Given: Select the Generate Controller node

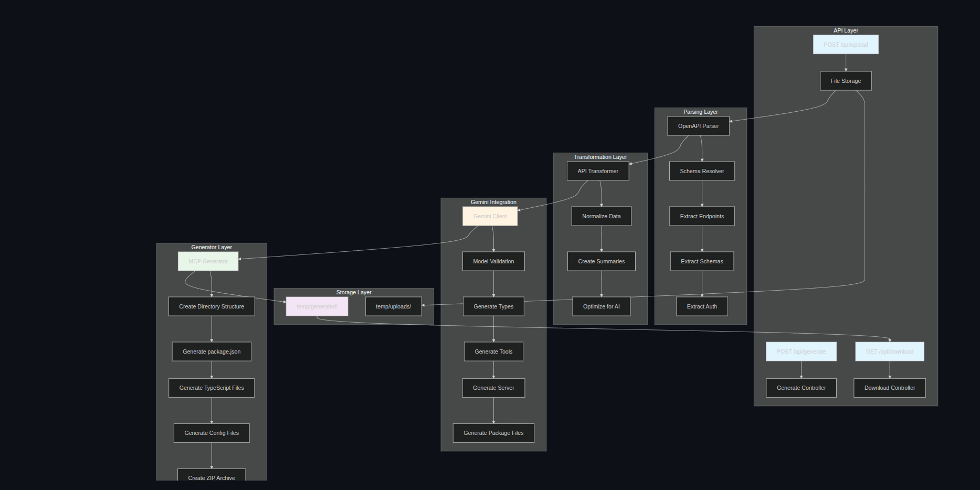Looking at the screenshot, I should point(801,388).
